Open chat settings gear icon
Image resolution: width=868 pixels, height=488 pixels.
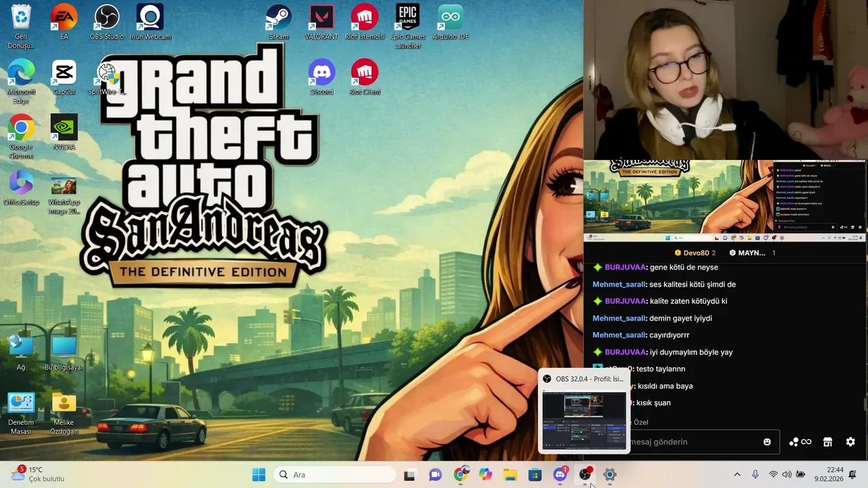point(850,442)
